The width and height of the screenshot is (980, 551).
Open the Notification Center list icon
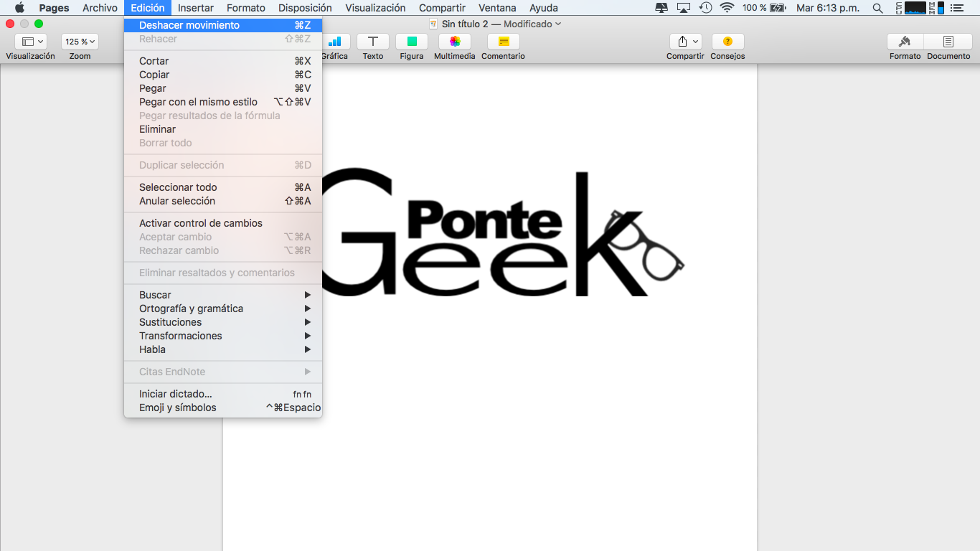tap(956, 8)
